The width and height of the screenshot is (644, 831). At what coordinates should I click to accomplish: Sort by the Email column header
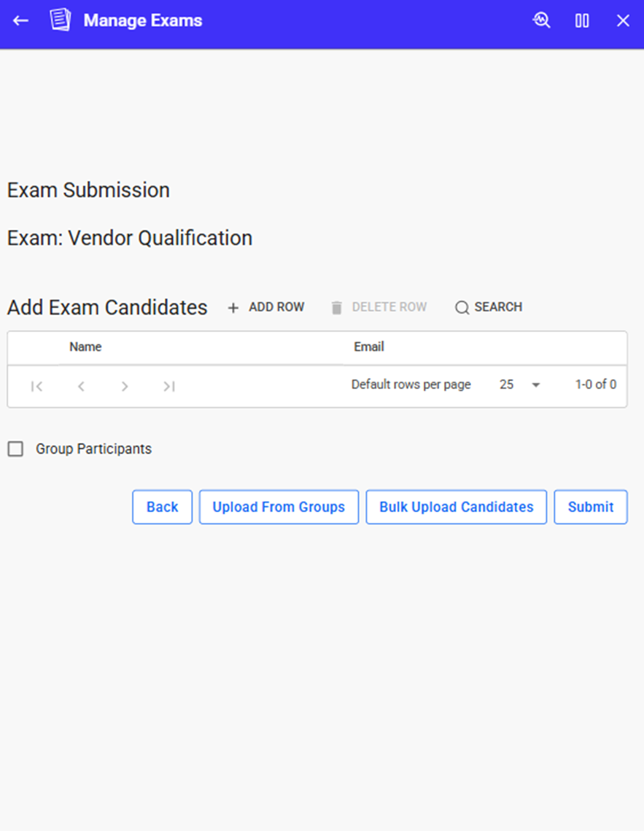pos(369,347)
